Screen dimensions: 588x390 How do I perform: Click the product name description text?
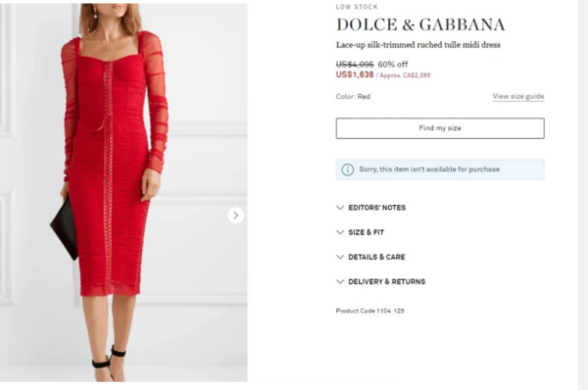tap(418, 45)
